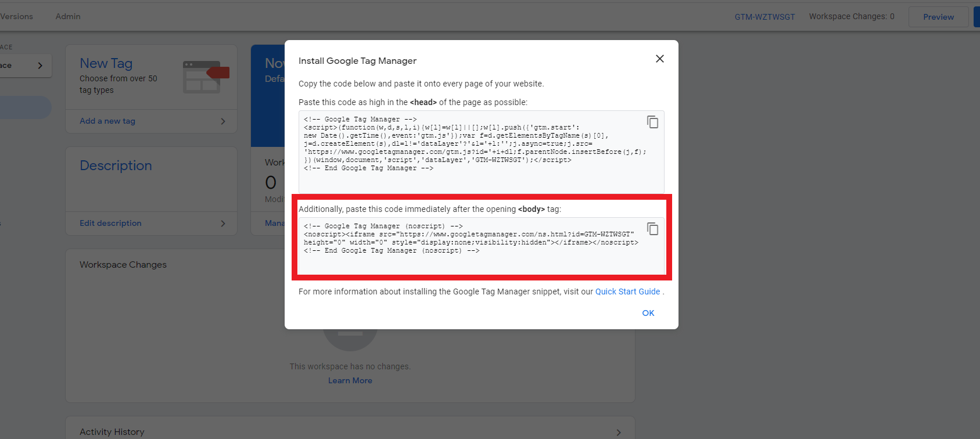Open Edit description
The height and width of the screenshot is (439, 980).
(x=110, y=223)
